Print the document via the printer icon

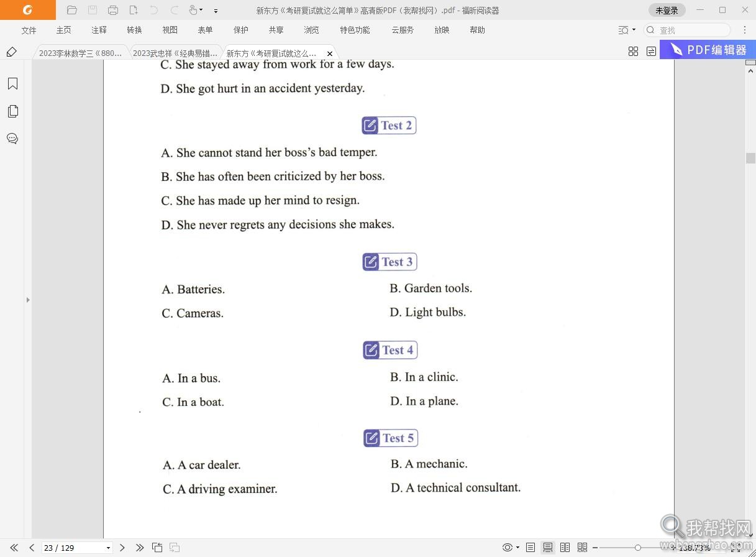point(113,10)
